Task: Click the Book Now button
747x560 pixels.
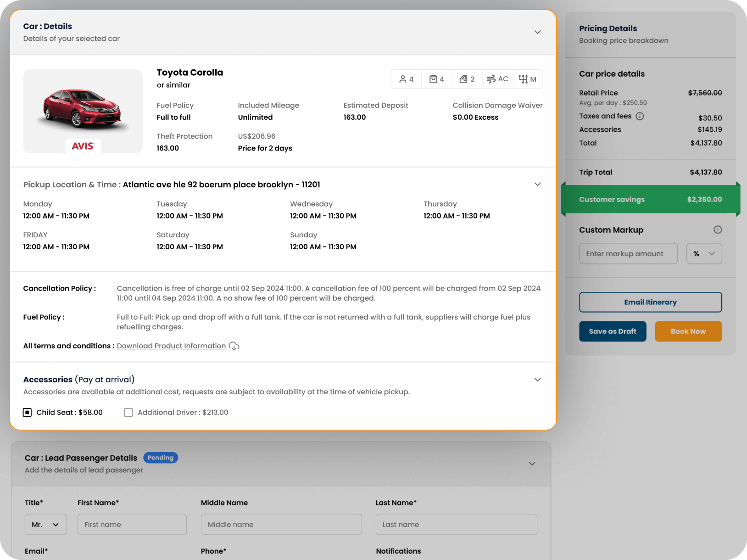Action: pos(688,331)
